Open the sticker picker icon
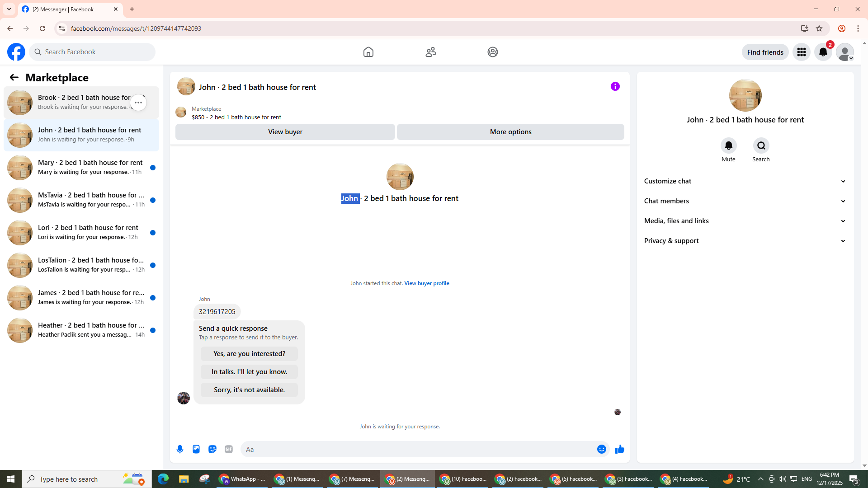868x488 pixels. point(212,449)
